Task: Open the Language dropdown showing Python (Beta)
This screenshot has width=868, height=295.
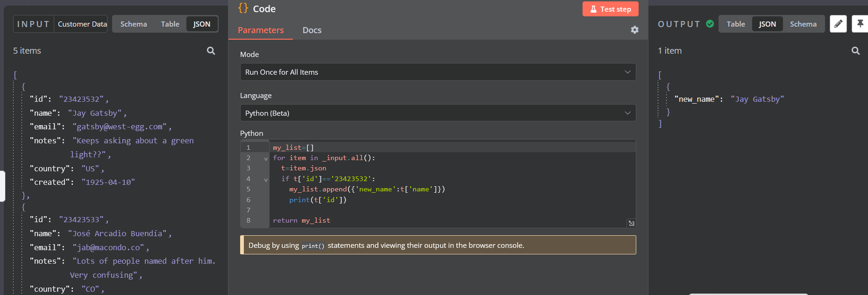Action: tap(438, 113)
